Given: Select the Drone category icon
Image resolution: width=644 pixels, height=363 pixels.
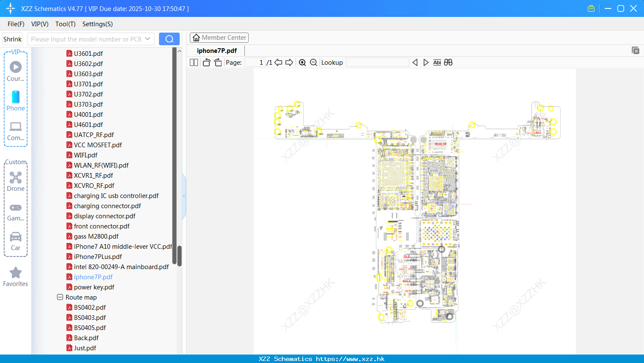Looking at the screenshot, I should coord(16,181).
